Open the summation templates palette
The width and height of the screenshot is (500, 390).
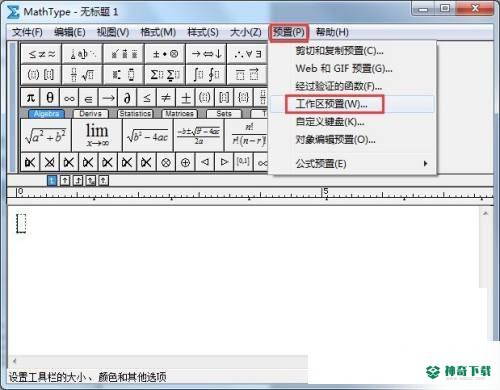point(165,74)
